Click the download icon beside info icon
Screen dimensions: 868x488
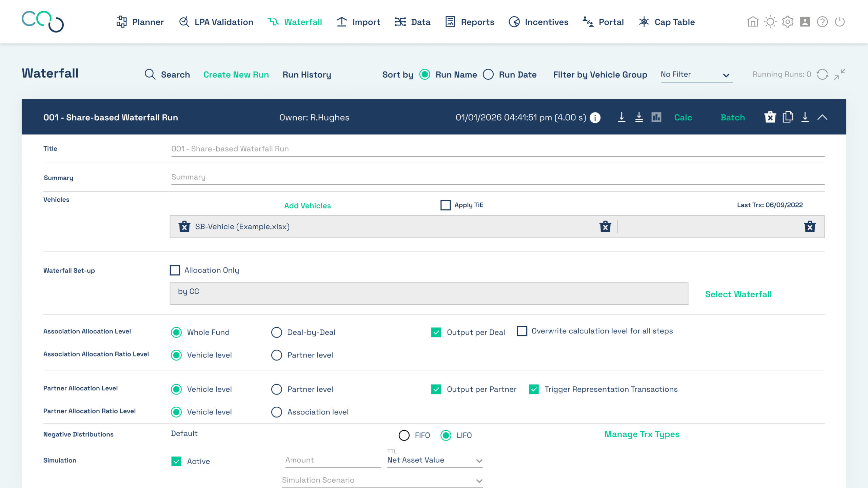[x=622, y=117]
